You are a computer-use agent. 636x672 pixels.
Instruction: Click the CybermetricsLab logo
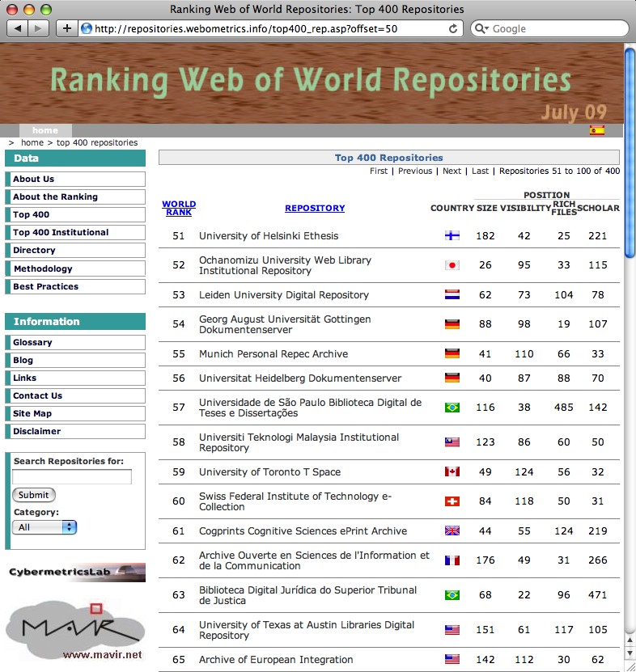click(x=77, y=573)
